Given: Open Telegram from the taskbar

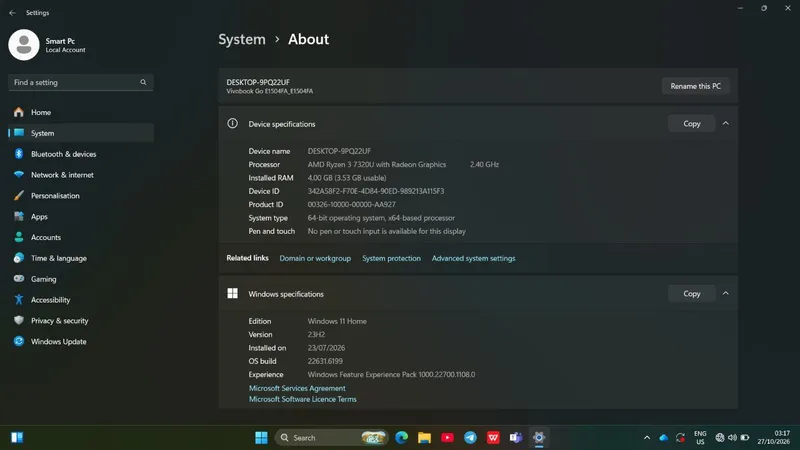Looking at the screenshot, I should tap(470, 438).
